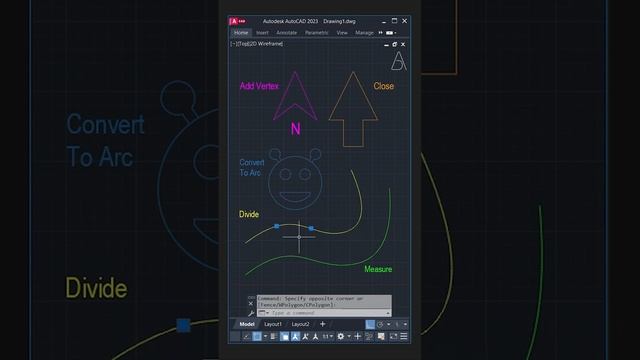640x360 pixels.
Task: Click the ribbon minimize state button
Action: (x=390, y=33)
